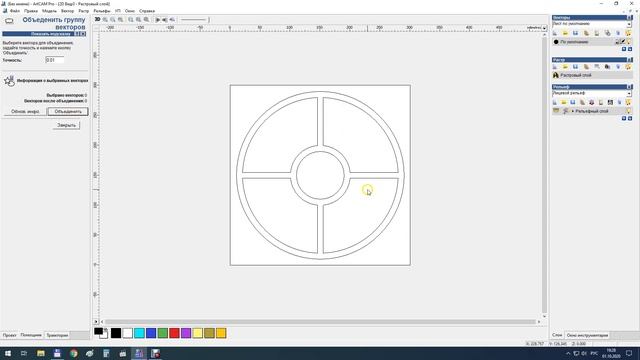The height and width of the screenshot is (360, 640).
Task: Toggle all vector layers visibility lightbulb
Action: 628,33
